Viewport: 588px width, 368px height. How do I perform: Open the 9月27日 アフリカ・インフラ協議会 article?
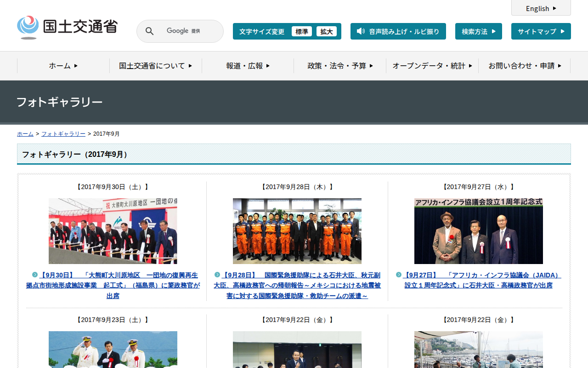coord(479,280)
